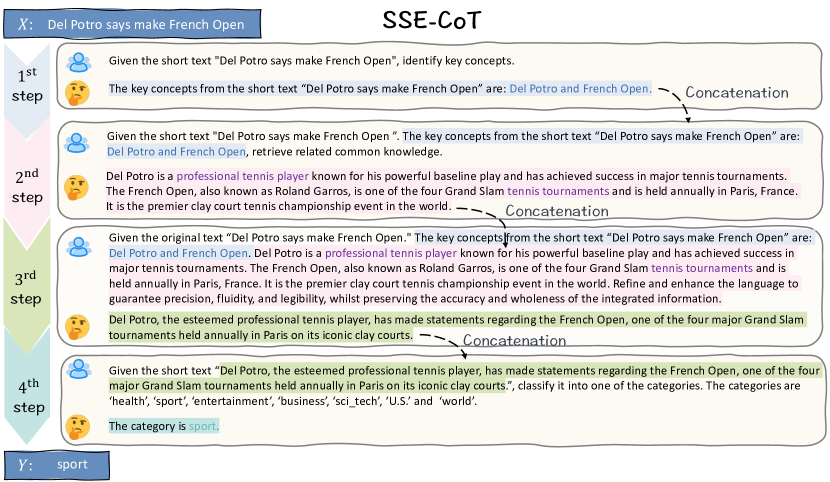Select the '3rd step' green chevron label
This screenshot has height=482, width=830.
(x=26, y=288)
